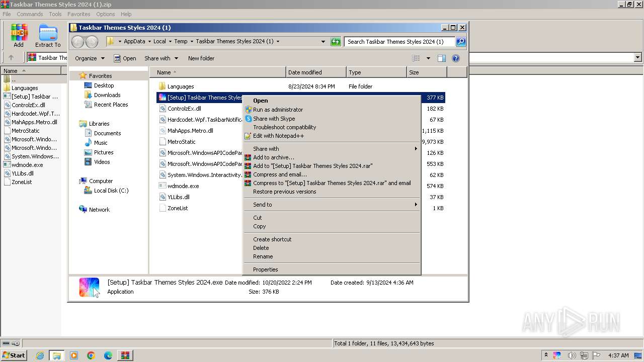Select Desktop in Favorites
The width and height of the screenshot is (644, 362).
[x=104, y=85]
